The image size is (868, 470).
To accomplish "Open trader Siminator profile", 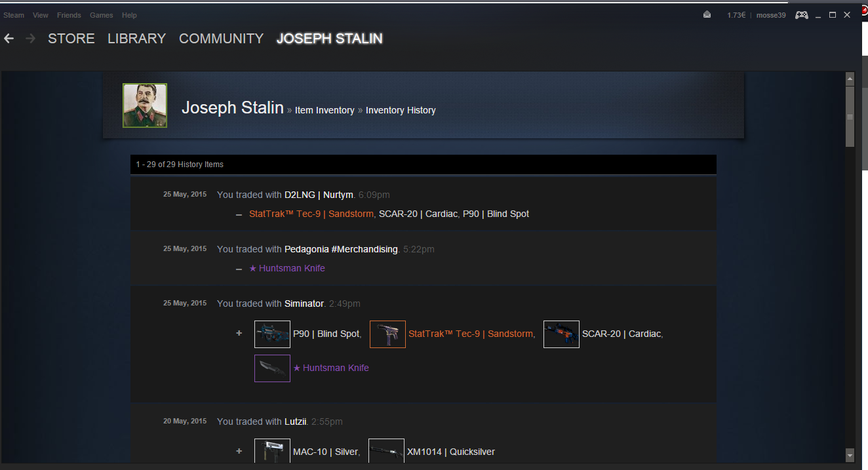I will point(304,304).
